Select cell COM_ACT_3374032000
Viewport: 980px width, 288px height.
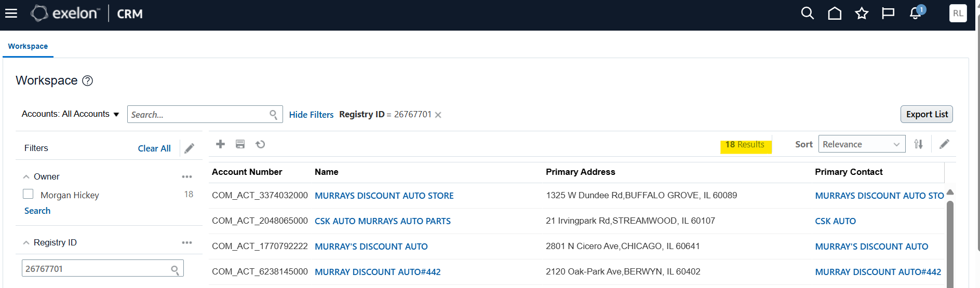click(x=260, y=195)
